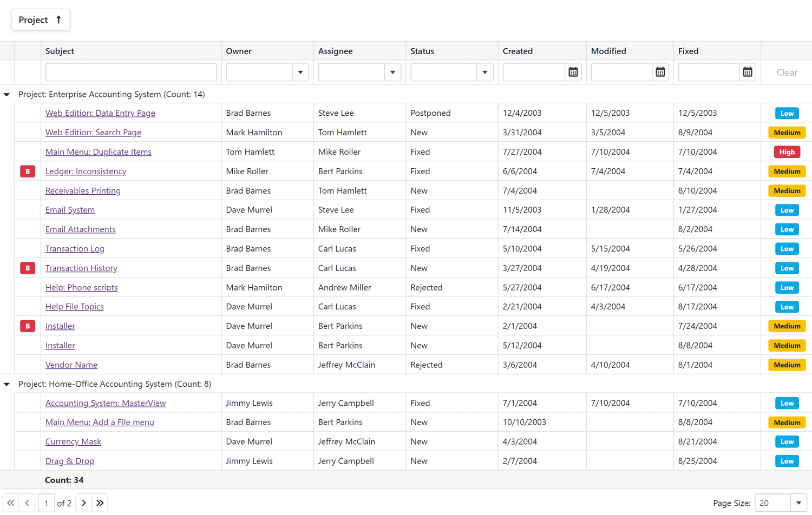Collapse the Home-Office Accounting System group
The width and height of the screenshot is (812, 515).
7,384
